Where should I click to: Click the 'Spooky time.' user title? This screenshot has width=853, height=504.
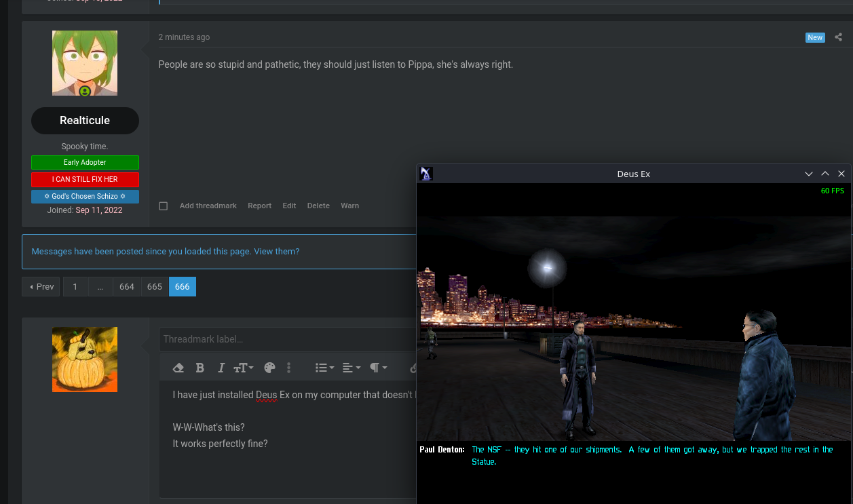(x=85, y=147)
